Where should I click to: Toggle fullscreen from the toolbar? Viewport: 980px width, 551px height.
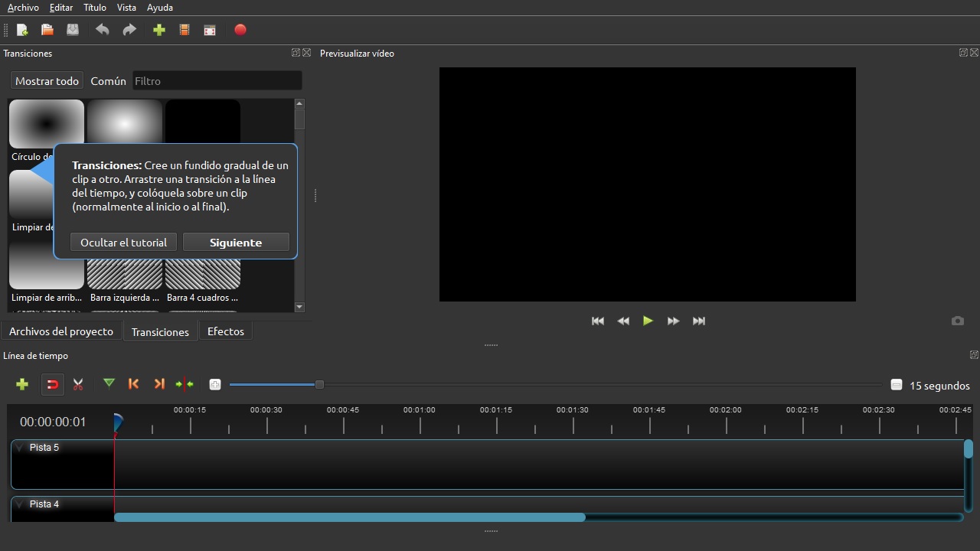[x=210, y=30]
